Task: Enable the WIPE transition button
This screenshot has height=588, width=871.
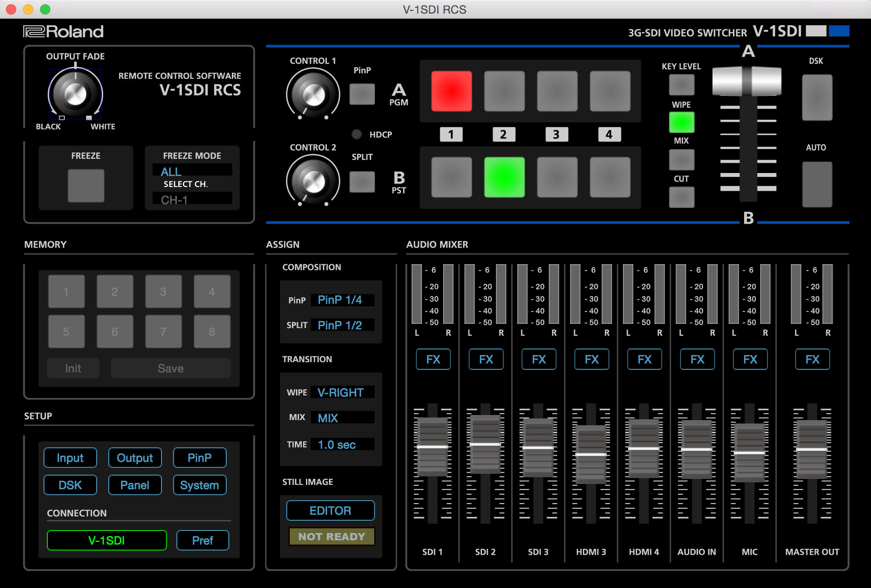Action: [x=681, y=122]
